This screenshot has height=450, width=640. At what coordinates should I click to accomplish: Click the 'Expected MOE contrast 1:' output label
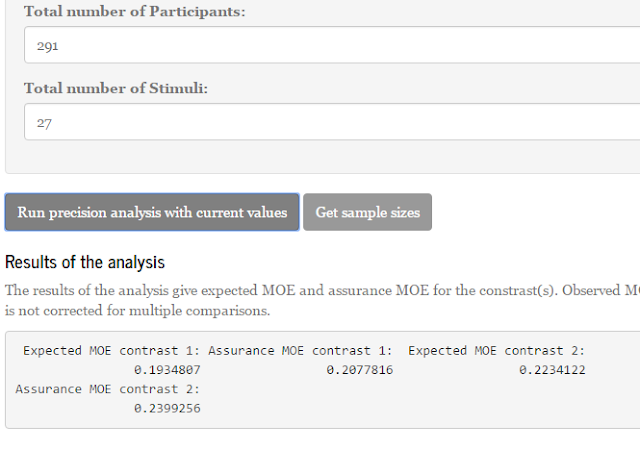(111, 351)
